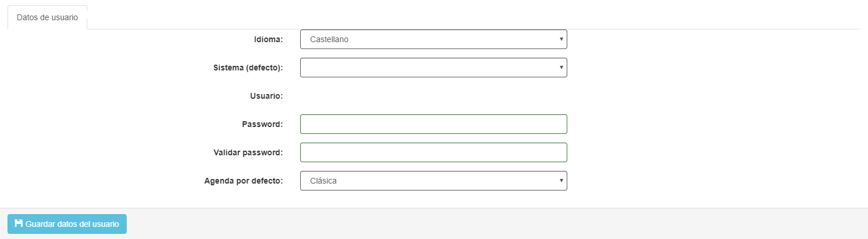Open the Datos de usuario tab

coord(47,17)
